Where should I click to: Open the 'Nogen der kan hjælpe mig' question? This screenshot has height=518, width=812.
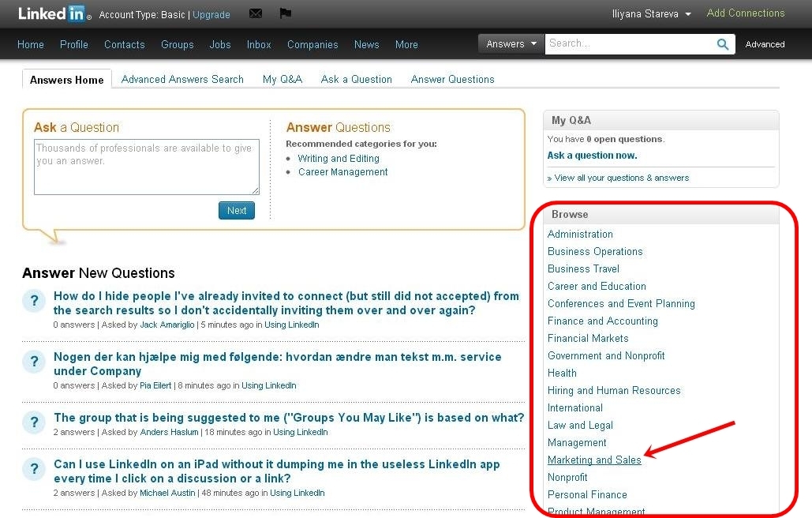[x=278, y=364]
